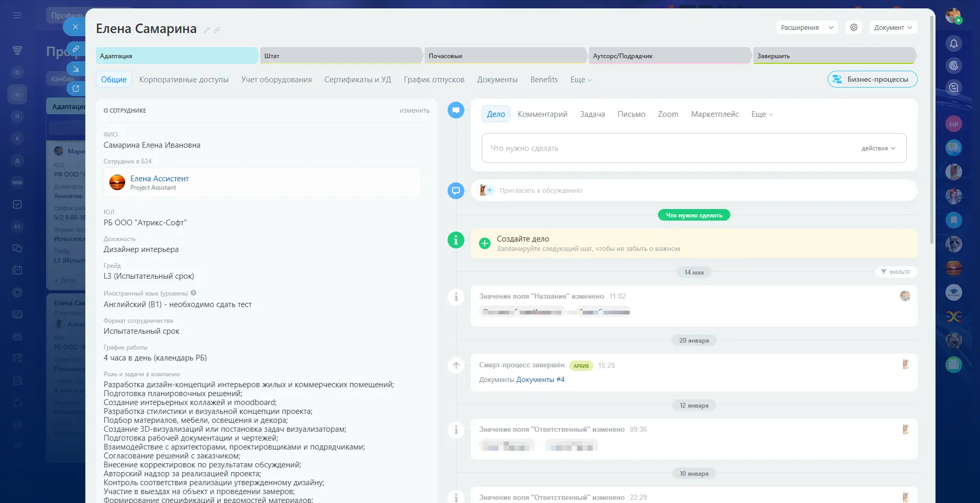Expand arrow beside Расширения button
980x503 pixels.
[x=831, y=27]
